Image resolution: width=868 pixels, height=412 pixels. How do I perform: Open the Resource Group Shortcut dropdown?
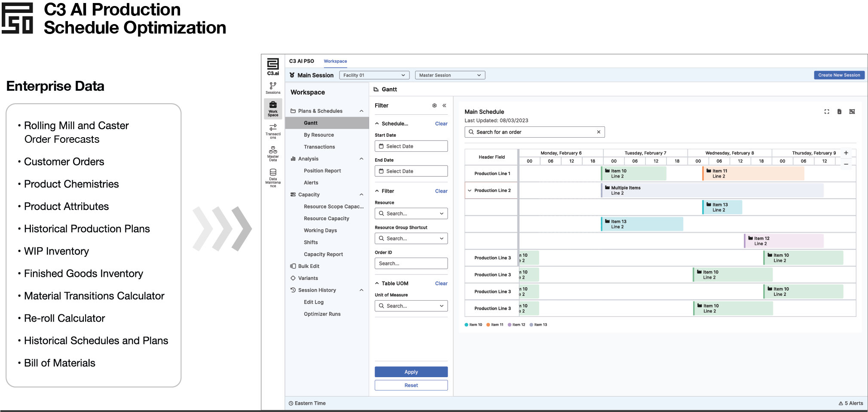(411, 239)
